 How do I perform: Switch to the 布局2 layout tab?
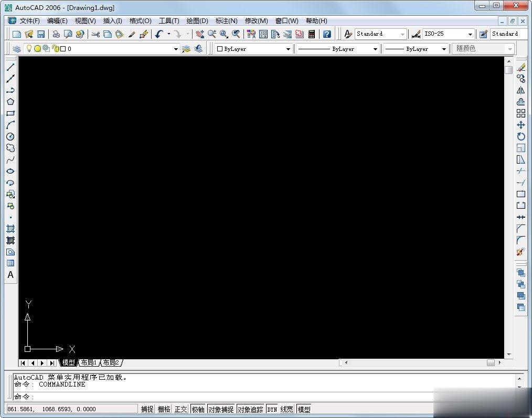(111, 363)
